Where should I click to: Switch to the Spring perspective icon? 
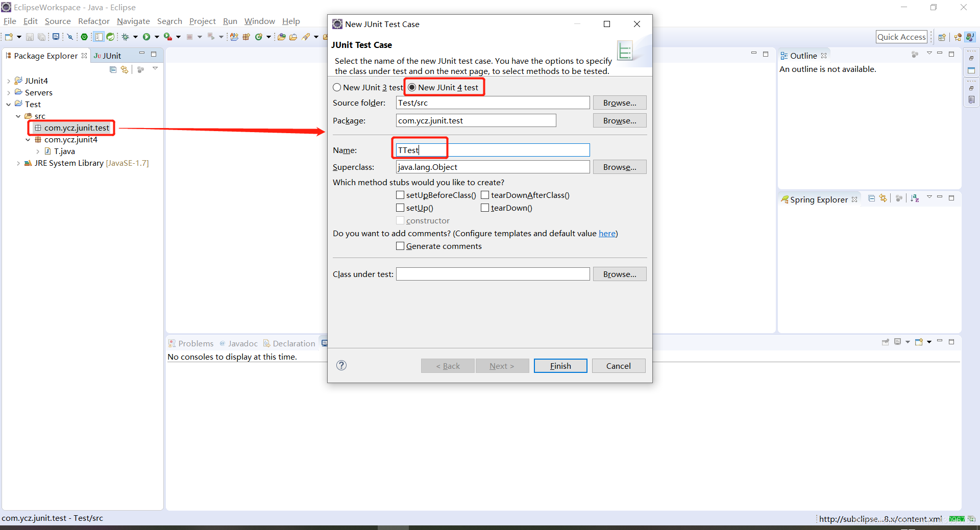point(958,37)
